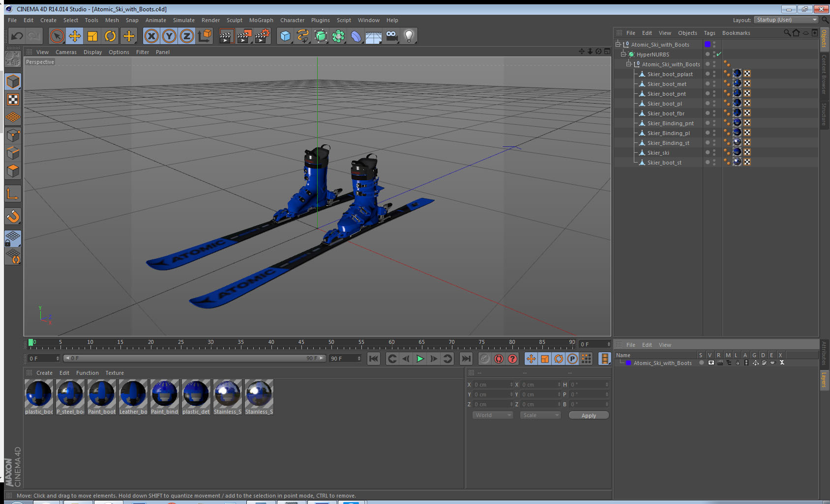Open the HyperNURBS generator icon
The image size is (830, 504).
point(321,36)
